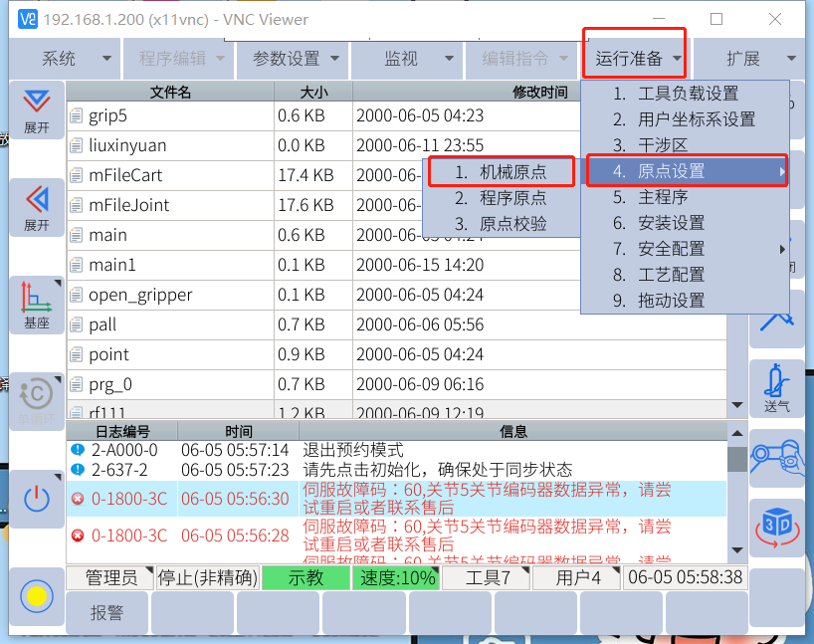The image size is (814, 644).
Task: Open the 用户4 user frame dropdown
Action: [577, 577]
